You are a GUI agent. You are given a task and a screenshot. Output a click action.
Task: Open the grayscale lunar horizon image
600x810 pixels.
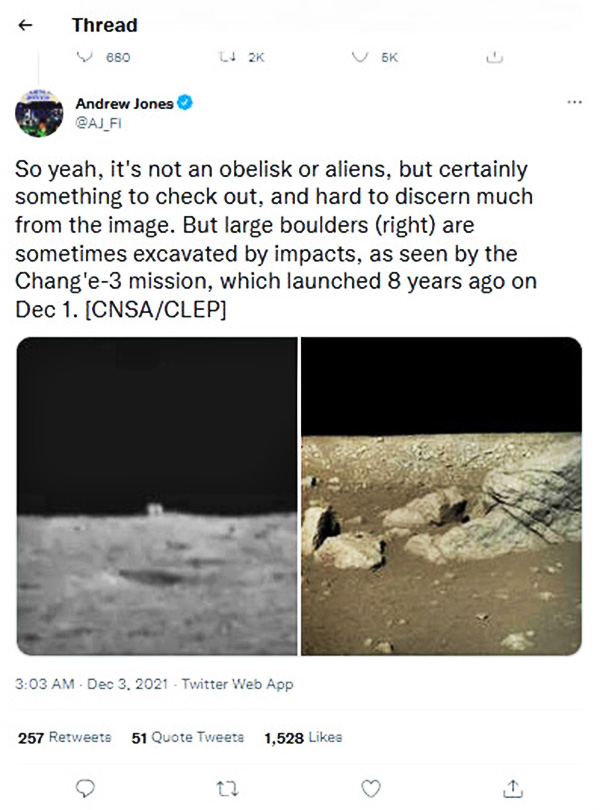(157, 496)
